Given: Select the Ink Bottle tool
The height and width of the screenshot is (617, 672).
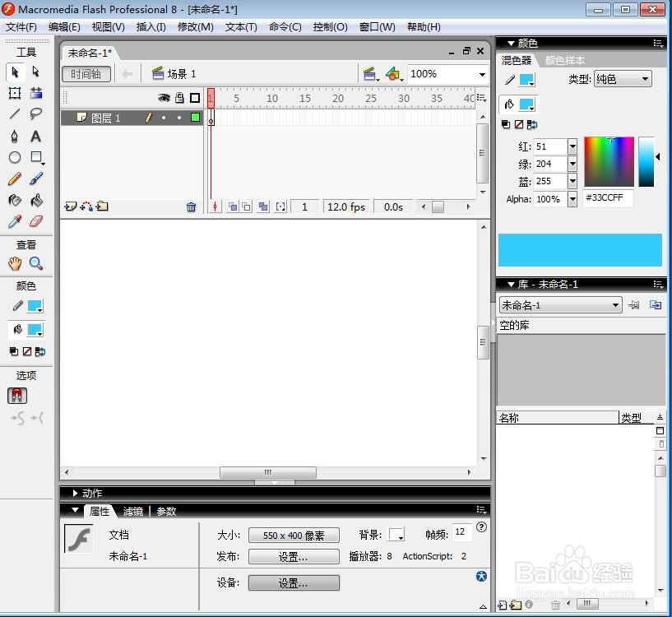Looking at the screenshot, I should point(15,200).
